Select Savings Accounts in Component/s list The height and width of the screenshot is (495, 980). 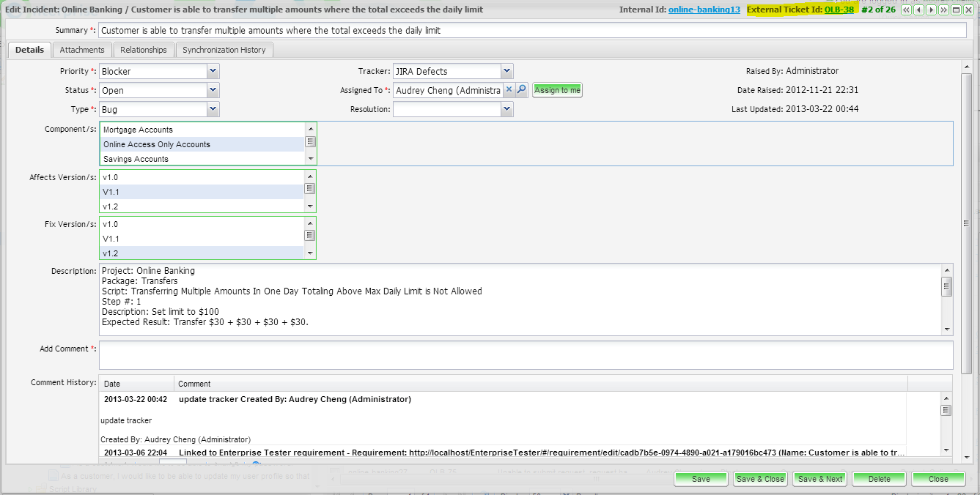(x=136, y=159)
